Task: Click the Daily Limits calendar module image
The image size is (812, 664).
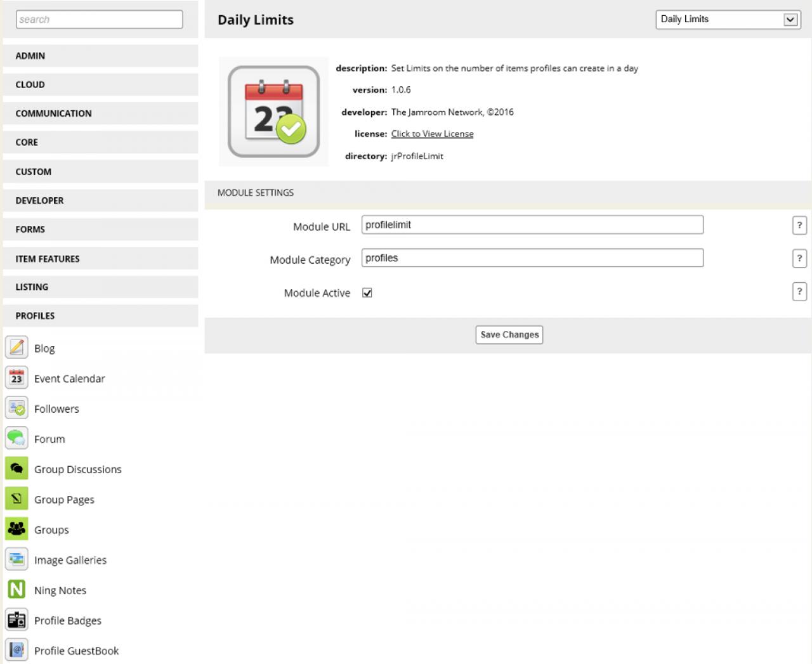Action: click(273, 112)
